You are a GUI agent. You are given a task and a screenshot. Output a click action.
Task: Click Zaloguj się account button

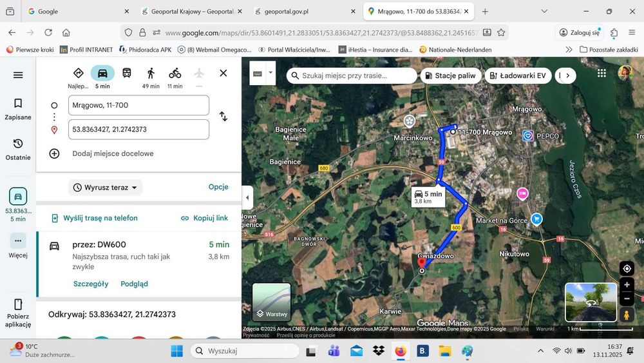tap(580, 32)
